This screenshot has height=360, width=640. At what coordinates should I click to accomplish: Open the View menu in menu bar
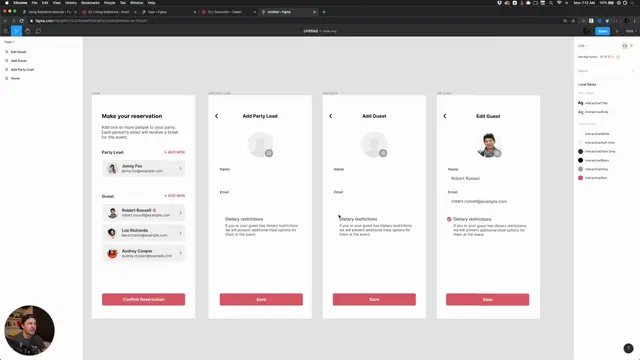pyautogui.click(x=56, y=3)
